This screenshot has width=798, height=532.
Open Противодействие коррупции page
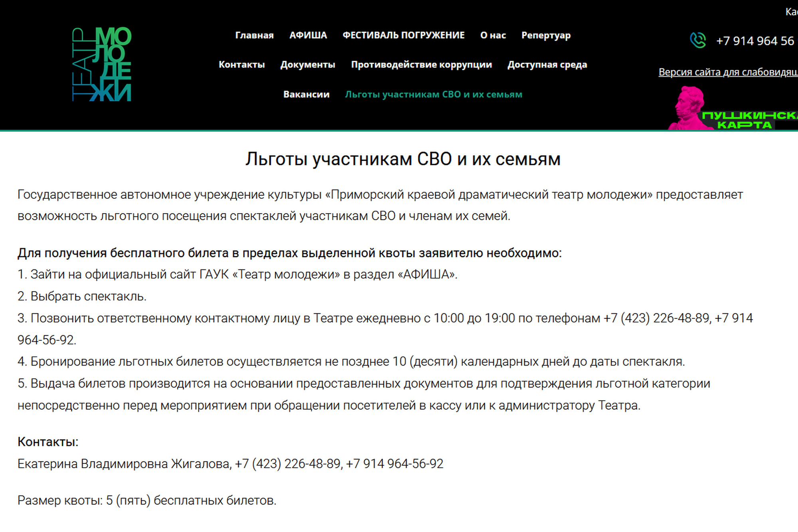tap(421, 65)
